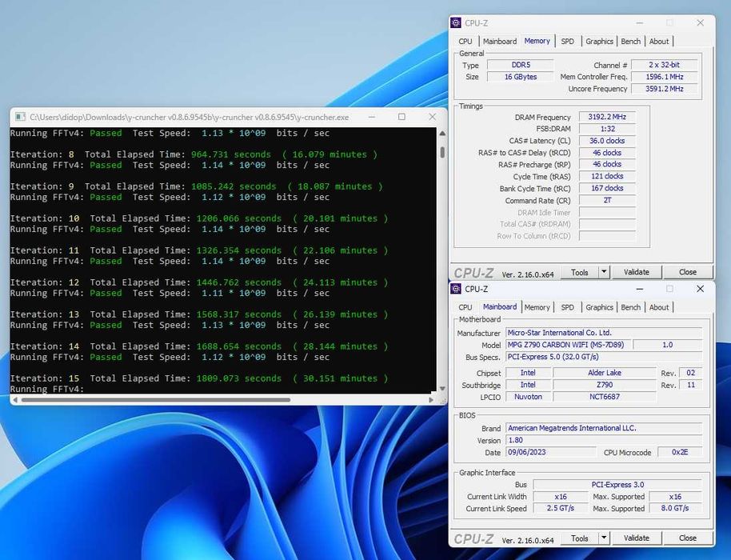Open About tab in upper CPU-Z window
This screenshot has width=731, height=560.
tap(659, 42)
